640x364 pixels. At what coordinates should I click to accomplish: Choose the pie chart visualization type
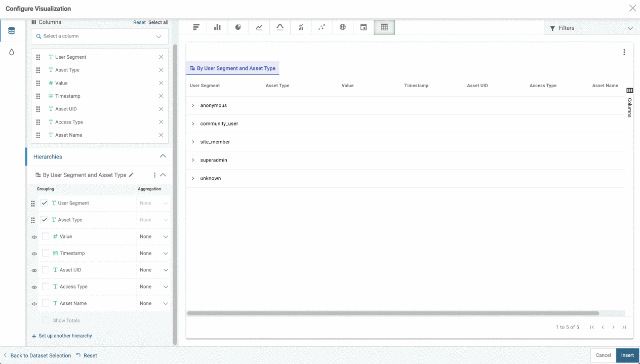[x=238, y=27]
